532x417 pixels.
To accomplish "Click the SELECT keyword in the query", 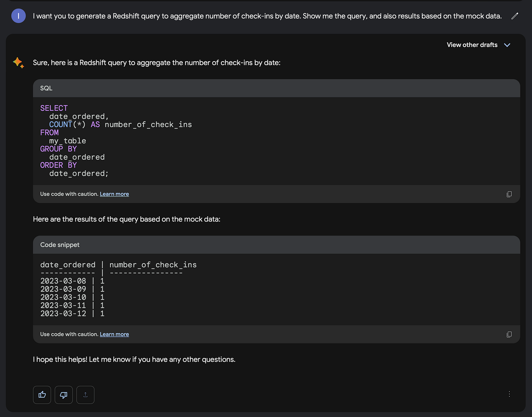I will coord(54,108).
